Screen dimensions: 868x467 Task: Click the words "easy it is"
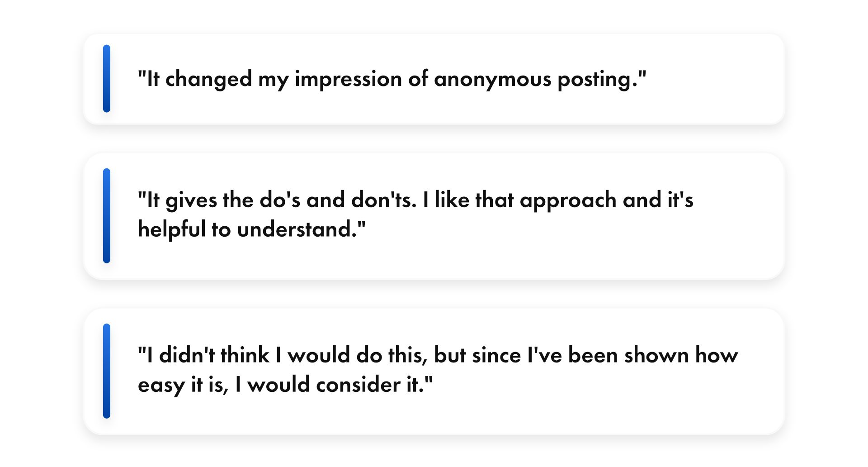coord(183,384)
